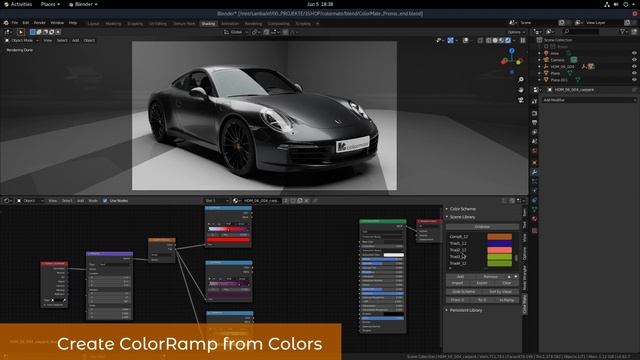This screenshot has height=360, width=640.
Task: Open the Modifier wrench properties tab
Action: 534,172
